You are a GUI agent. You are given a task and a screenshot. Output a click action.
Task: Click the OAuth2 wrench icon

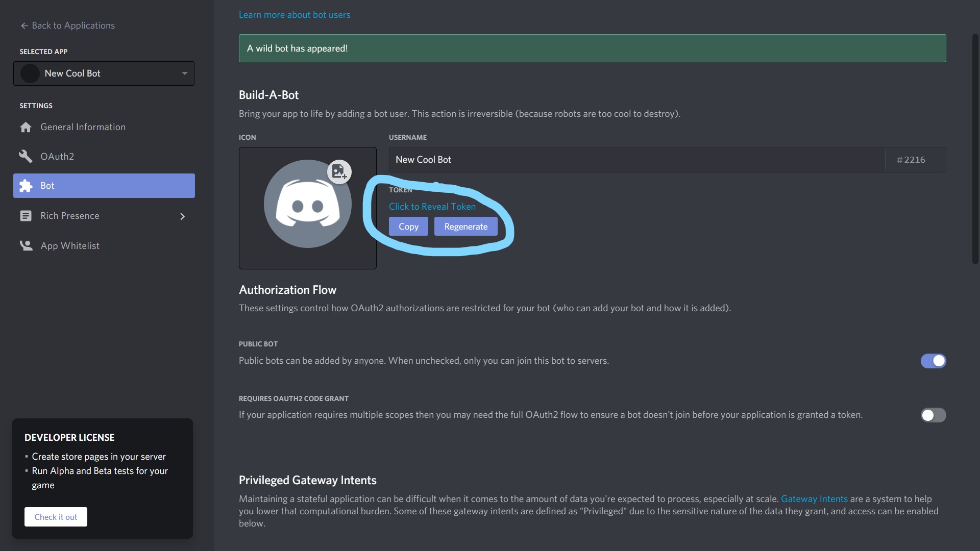tap(26, 156)
